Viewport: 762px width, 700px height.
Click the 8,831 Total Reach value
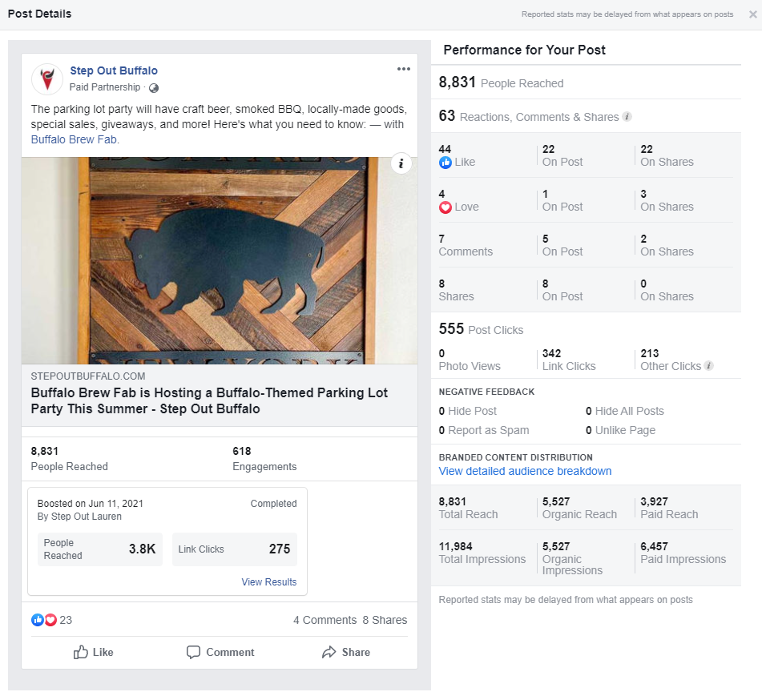coord(468,508)
